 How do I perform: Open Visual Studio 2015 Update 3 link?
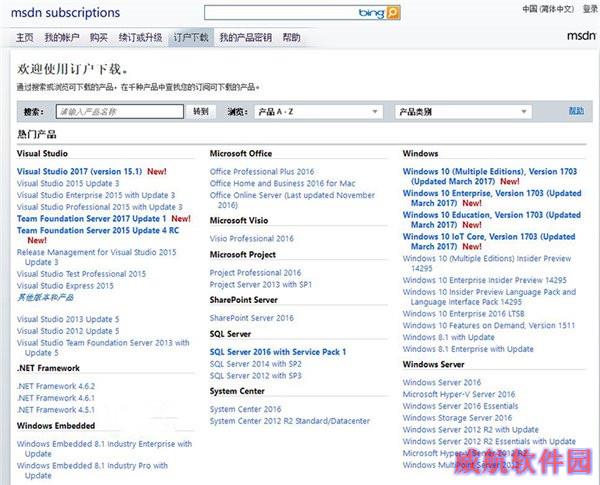tap(68, 183)
